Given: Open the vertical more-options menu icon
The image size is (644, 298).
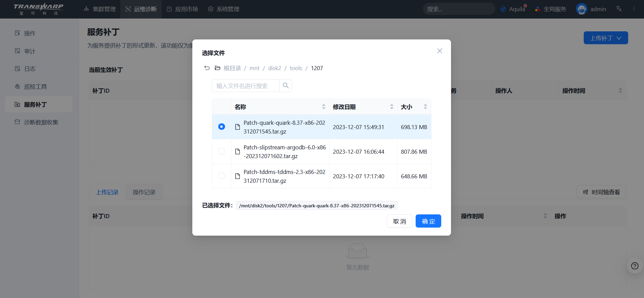Looking at the screenshot, I should pyautogui.click(x=634, y=9).
